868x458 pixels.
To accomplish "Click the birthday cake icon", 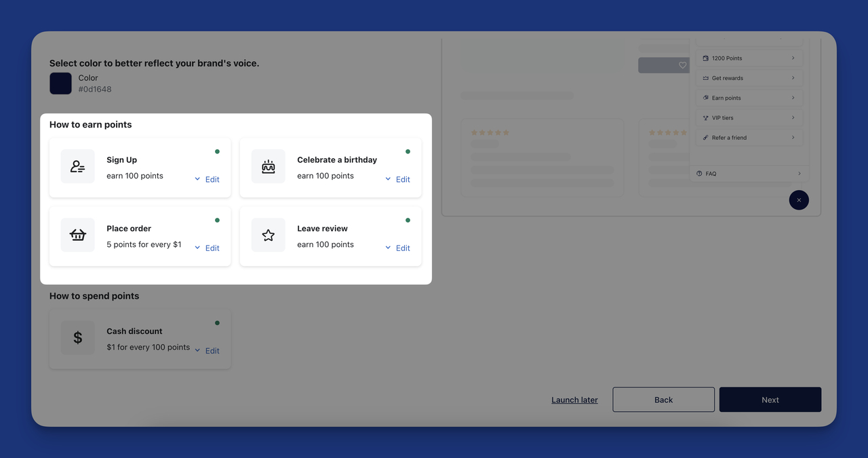I will pyautogui.click(x=269, y=166).
